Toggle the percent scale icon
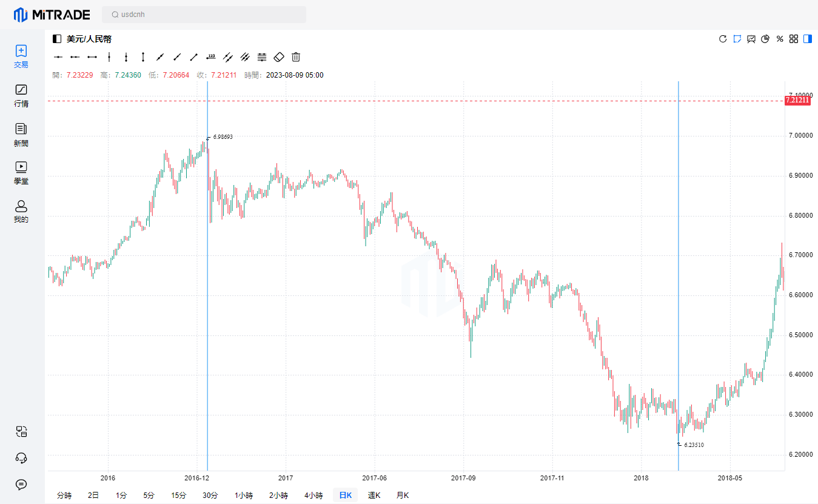 pyautogui.click(x=780, y=39)
